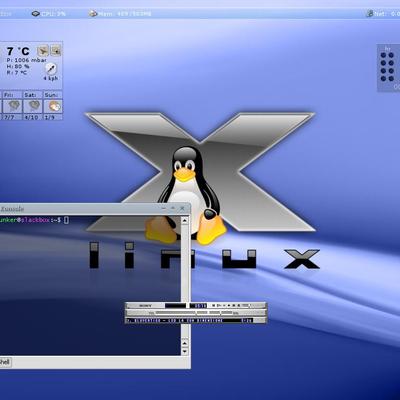Click the media player time display
The width and height of the screenshot is (400, 400).
199,305
